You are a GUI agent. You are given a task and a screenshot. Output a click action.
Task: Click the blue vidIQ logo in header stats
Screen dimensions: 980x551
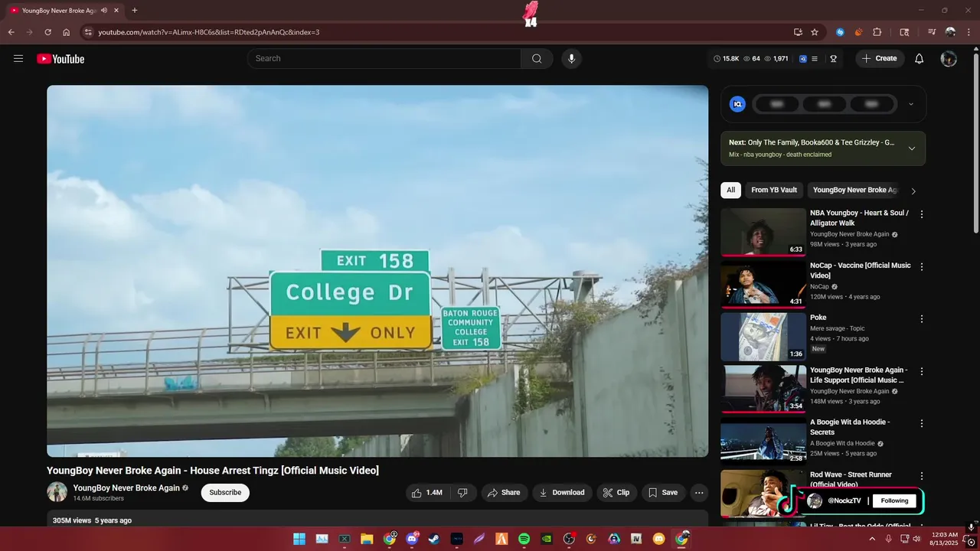point(803,58)
